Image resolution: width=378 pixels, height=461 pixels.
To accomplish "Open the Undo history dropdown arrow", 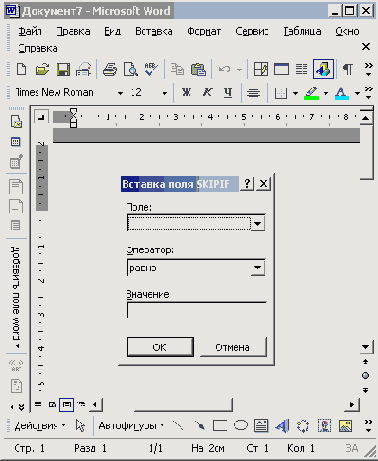I will tap(239, 70).
